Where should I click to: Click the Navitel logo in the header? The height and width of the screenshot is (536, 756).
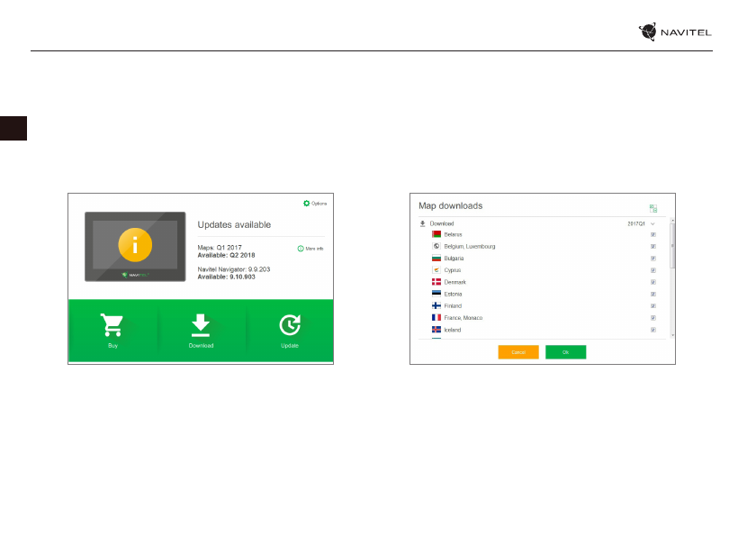coord(675,32)
